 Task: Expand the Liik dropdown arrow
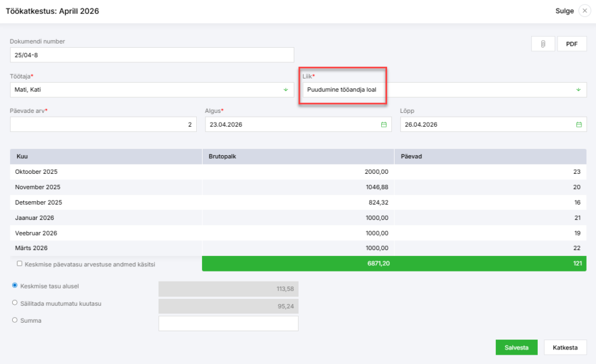pyautogui.click(x=579, y=90)
